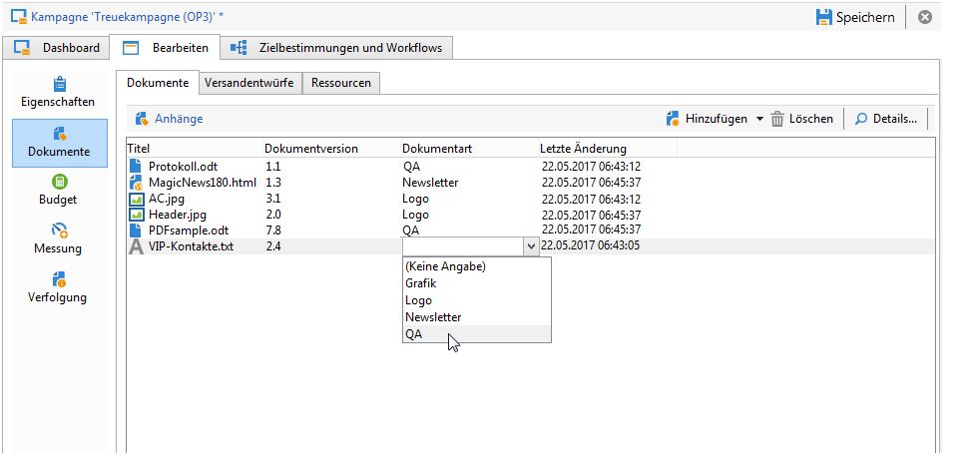Switch to Versandentwürfe tab

coord(248,83)
